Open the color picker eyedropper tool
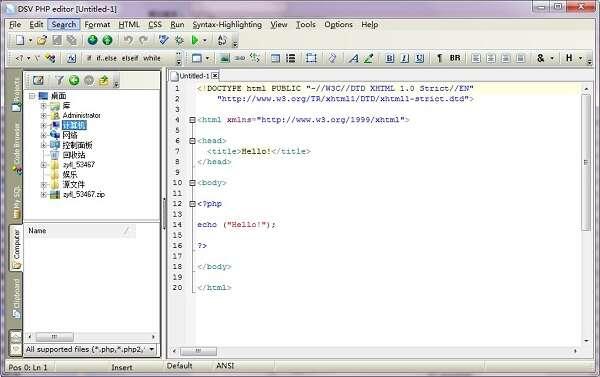Image resolution: width=600 pixels, height=377 pixels. [x=368, y=58]
